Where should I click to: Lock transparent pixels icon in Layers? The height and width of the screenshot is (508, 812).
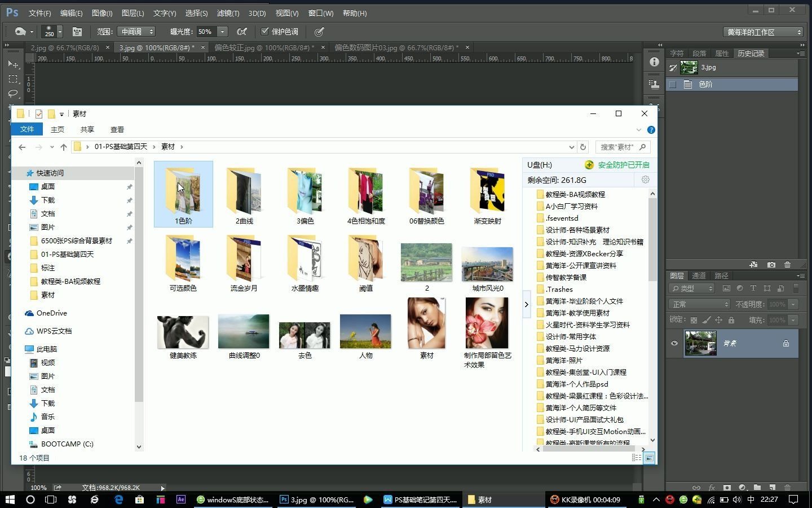(x=694, y=320)
